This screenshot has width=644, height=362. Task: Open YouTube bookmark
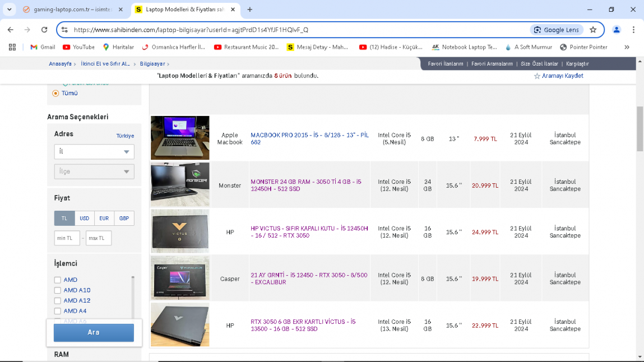pyautogui.click(x=78, y=47)
